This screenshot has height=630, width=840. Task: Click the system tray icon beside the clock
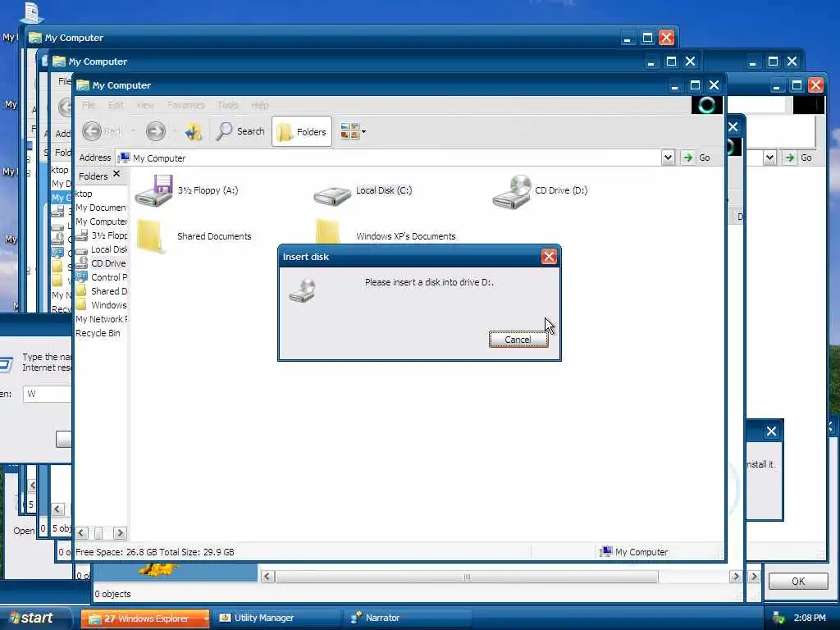click(779, 619)
